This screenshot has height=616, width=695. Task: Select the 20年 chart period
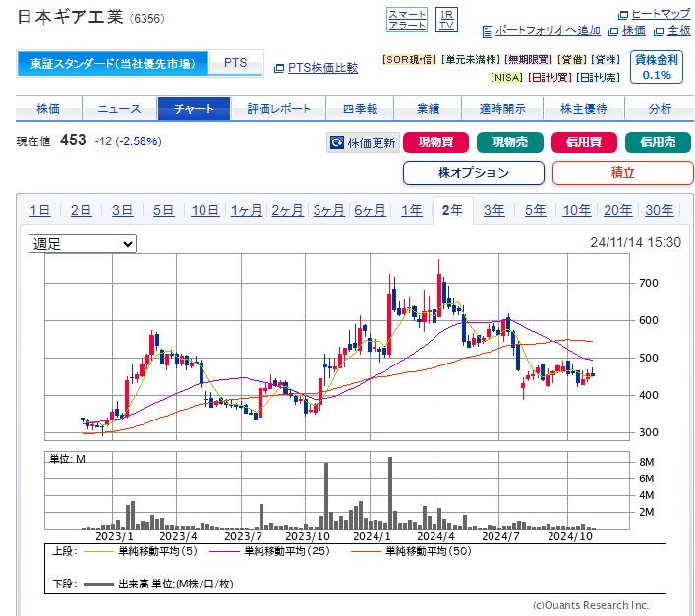[x=617, y=210]
